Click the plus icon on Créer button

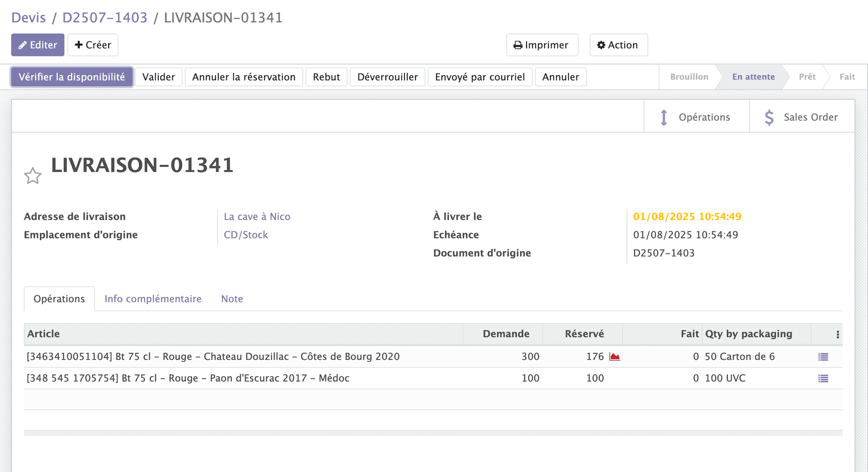79,45
